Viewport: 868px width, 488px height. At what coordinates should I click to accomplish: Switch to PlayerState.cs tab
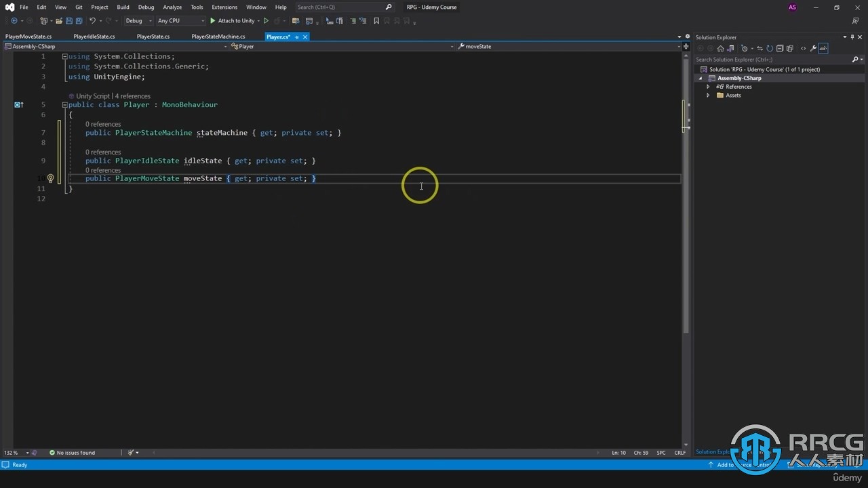[153, 37]
